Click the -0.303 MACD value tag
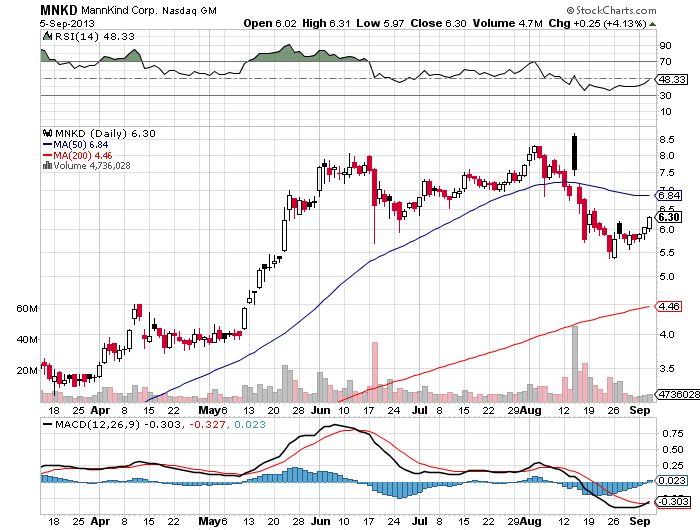Viewport: 700px width, 530px height. 673,501
